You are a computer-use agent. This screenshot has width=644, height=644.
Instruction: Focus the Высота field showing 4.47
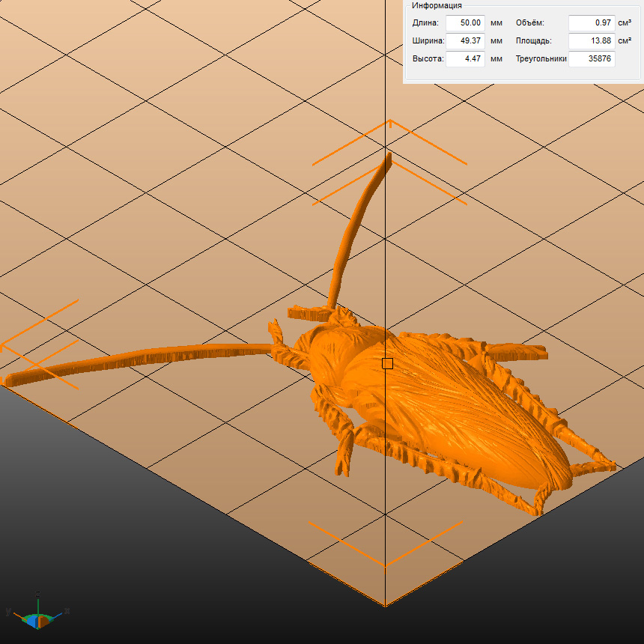[x=465, y=58]
